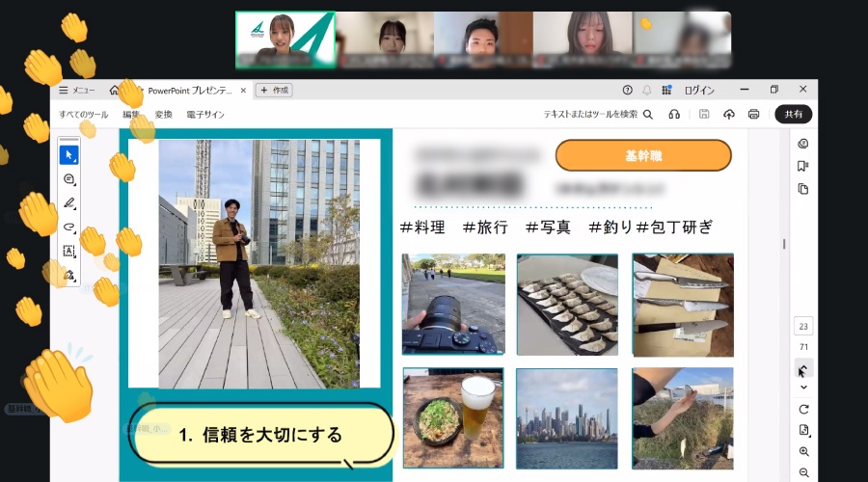Click the page display settings icon

803,430
